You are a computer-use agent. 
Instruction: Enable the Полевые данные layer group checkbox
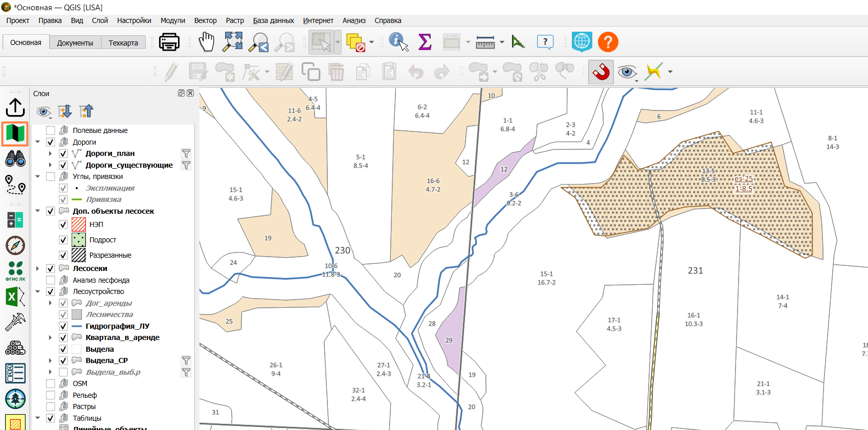coord(51,130)
